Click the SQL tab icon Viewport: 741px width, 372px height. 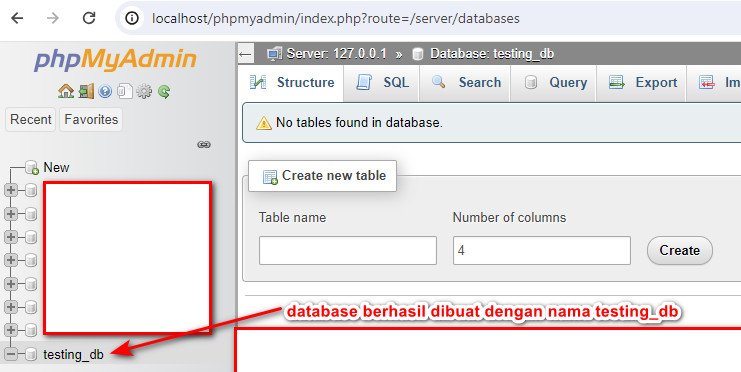[x=364, y=82]
